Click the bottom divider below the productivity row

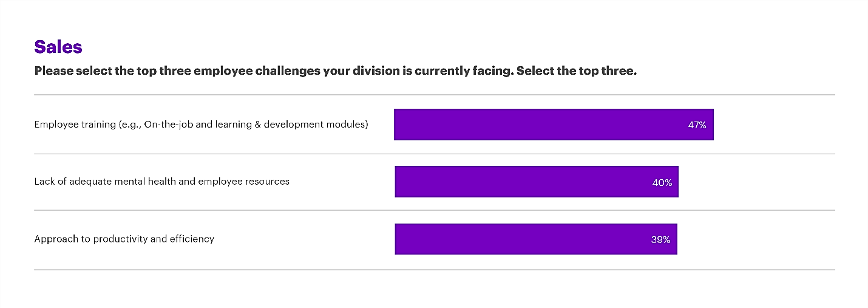click(x=434, y=270)
